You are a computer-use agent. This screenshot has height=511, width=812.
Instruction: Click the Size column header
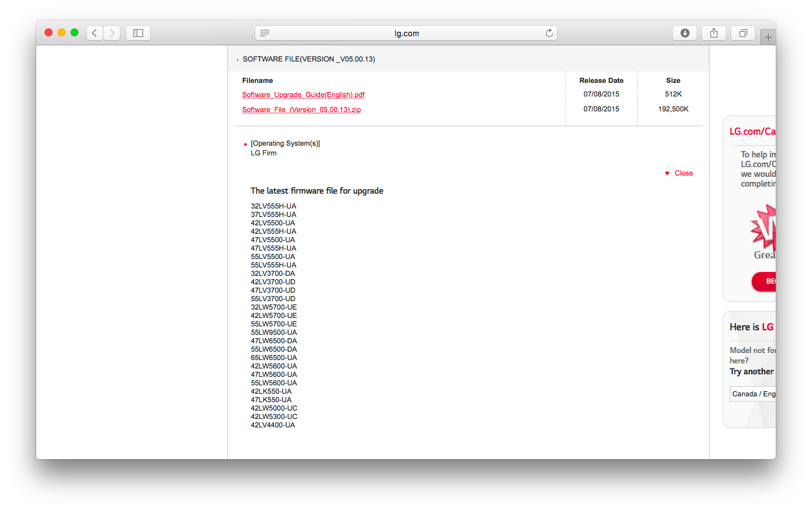click(673, 80)
